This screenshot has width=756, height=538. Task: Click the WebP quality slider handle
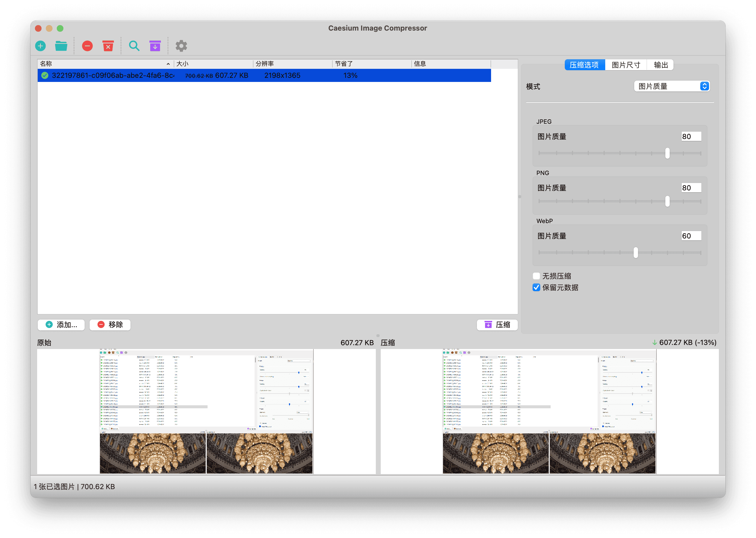pos(635,252)
